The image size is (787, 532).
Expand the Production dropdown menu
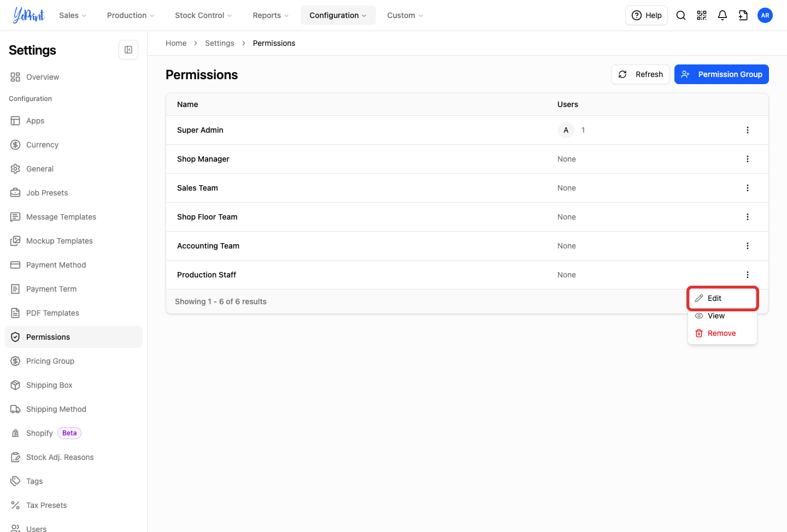(x=131, y=15)
